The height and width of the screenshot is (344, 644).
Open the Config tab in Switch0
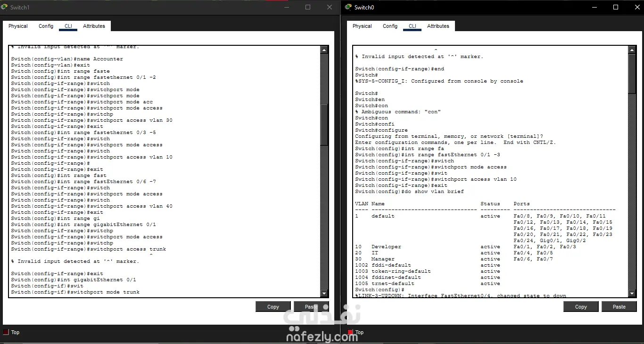tap(390, 26)
